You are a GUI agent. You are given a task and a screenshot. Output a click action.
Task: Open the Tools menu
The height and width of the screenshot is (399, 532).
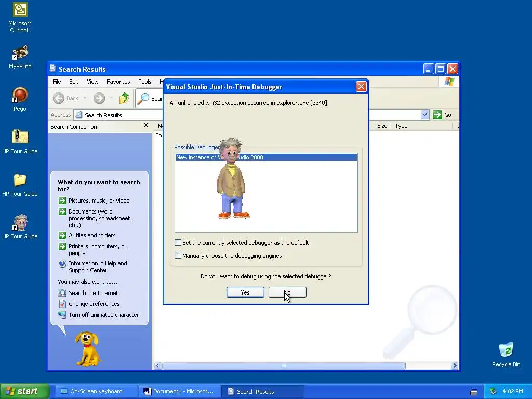pos(144,82)
